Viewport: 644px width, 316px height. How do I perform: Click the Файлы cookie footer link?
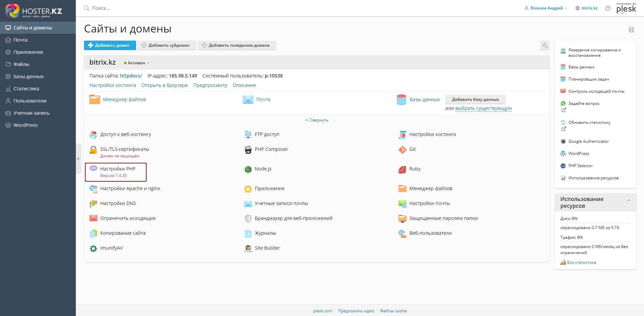[393, 311]
